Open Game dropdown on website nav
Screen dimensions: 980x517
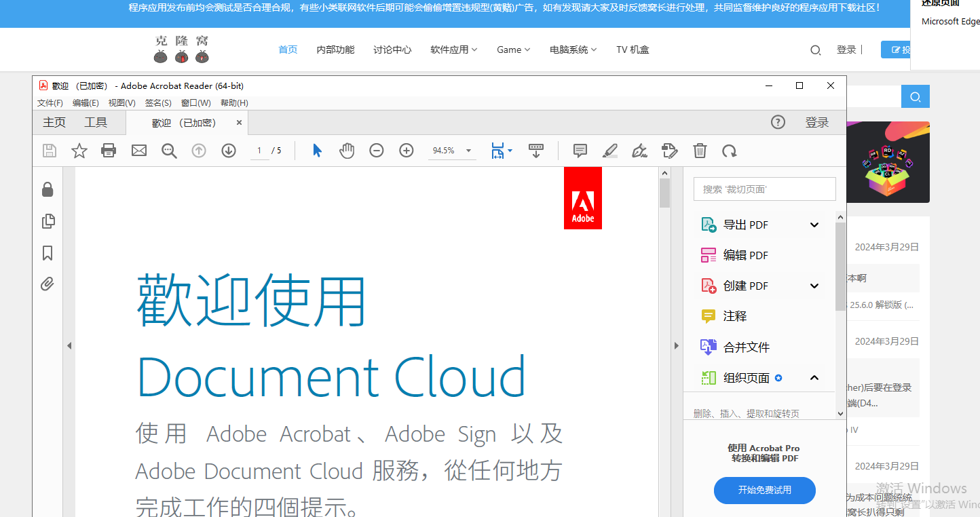[x=513, y=50]
